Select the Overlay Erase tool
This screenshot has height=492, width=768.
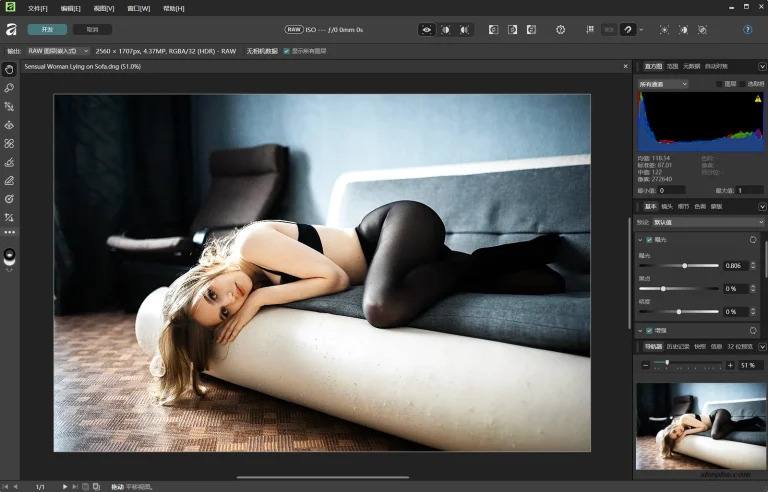pos(9,180)
